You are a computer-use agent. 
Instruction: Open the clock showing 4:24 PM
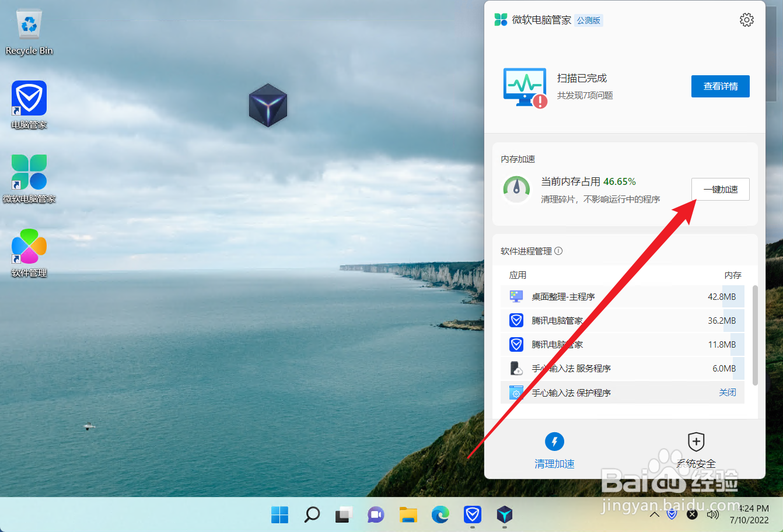pyautogui.click(x=749, y=514)
